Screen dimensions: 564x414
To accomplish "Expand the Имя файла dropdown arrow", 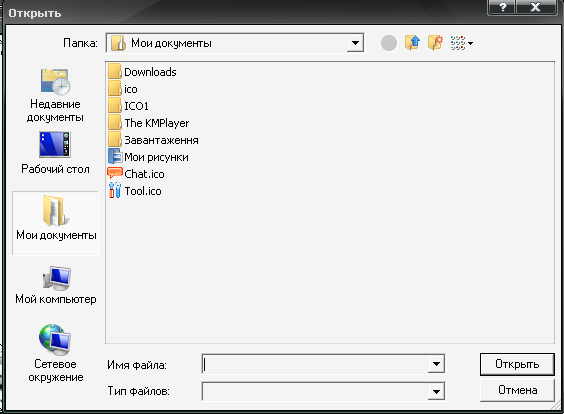I will pyautogui.click(x=436, y=364).
